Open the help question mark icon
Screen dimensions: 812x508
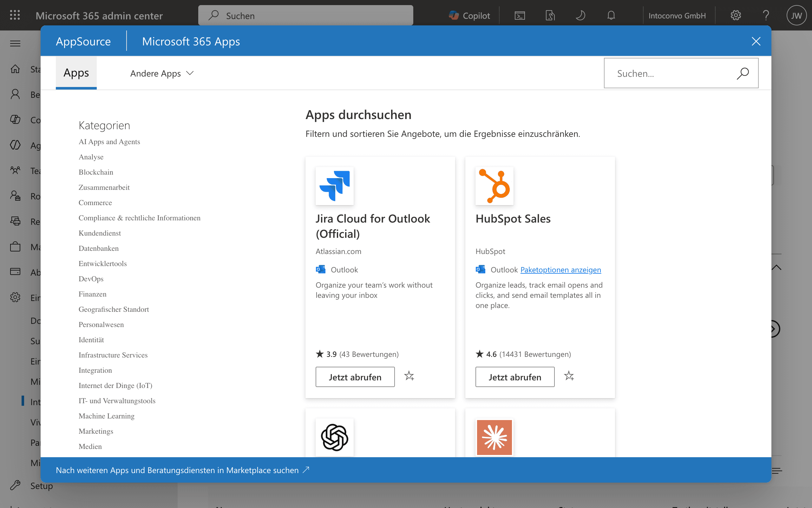(x=766, y=16)
